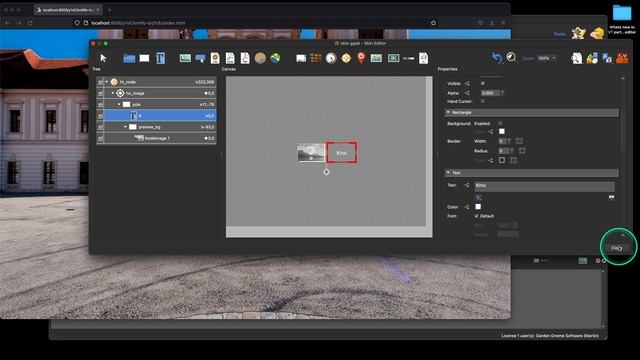Toggle the Hand Cursor checkbox

point(483,101)
